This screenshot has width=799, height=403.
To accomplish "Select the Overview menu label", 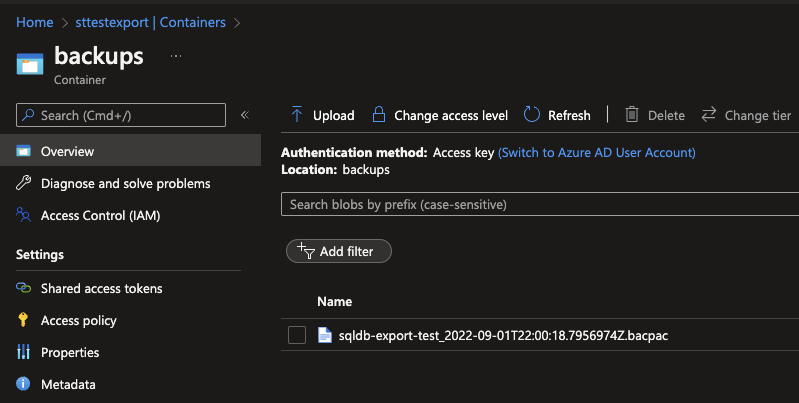I will 67,151.
